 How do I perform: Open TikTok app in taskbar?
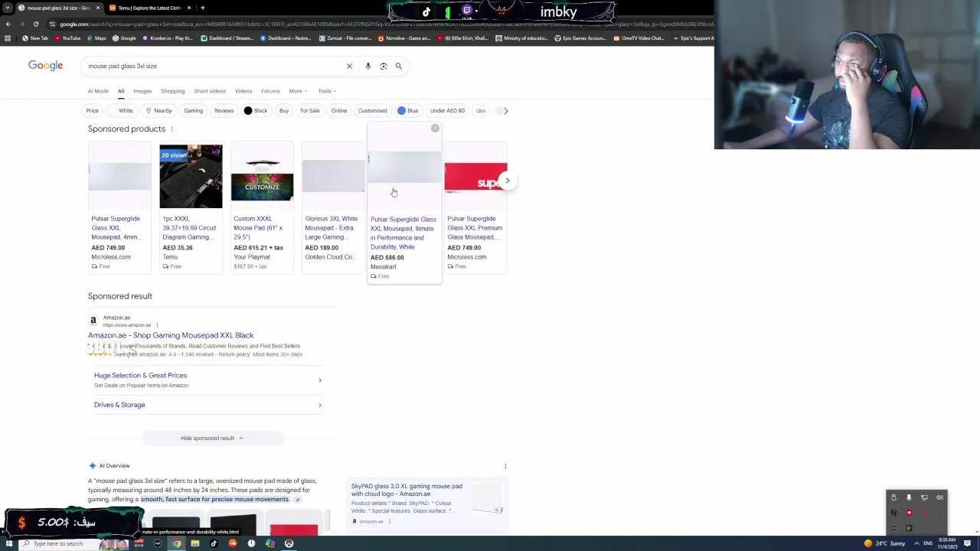tap(214, 543)
